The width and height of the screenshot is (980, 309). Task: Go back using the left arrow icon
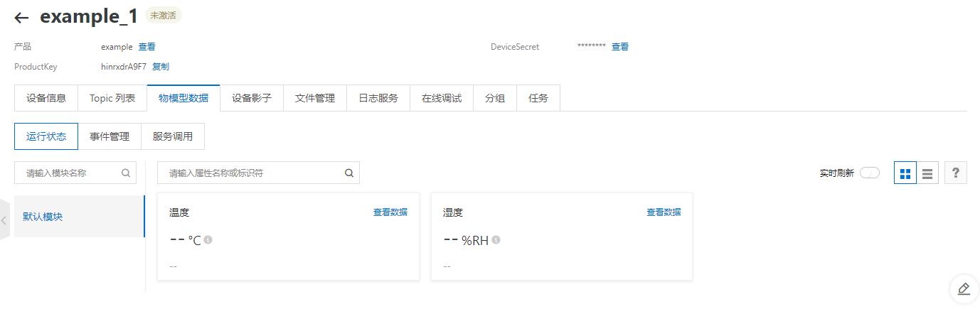(22, 18)
